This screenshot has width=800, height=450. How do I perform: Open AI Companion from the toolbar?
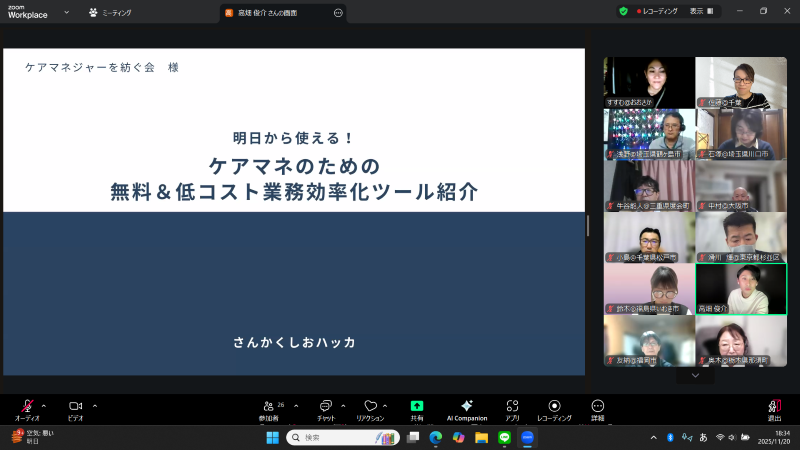(466, 407)
